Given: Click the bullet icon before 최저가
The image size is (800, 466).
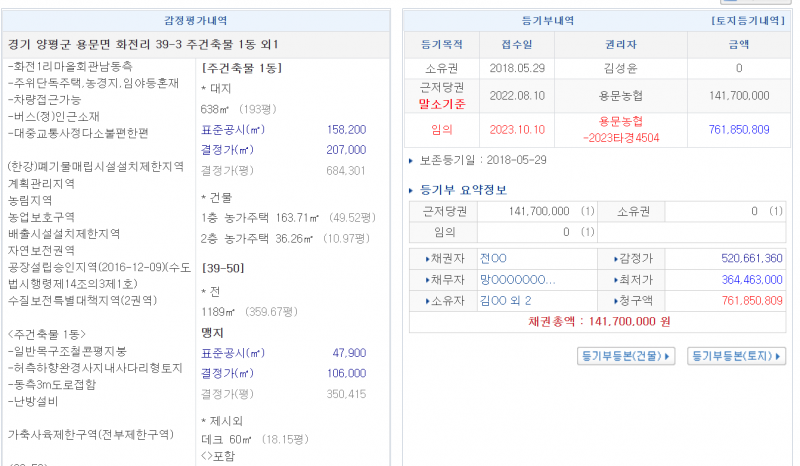Looking at the screenshot, I should 614,279.
